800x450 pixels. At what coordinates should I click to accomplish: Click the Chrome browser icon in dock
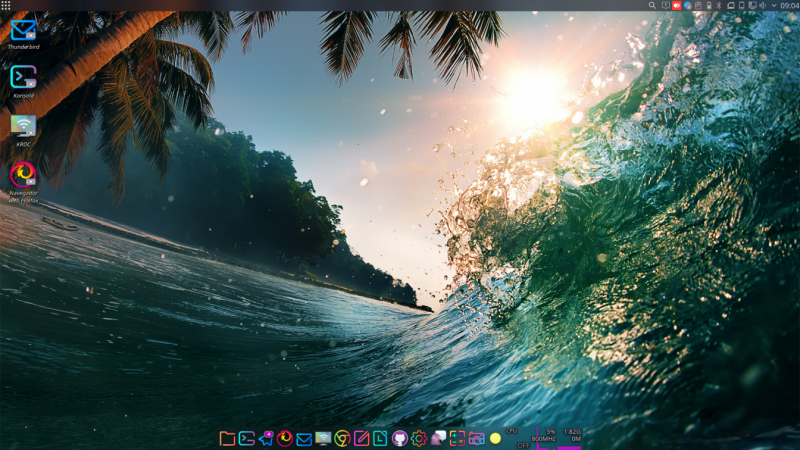coord(342,438)
